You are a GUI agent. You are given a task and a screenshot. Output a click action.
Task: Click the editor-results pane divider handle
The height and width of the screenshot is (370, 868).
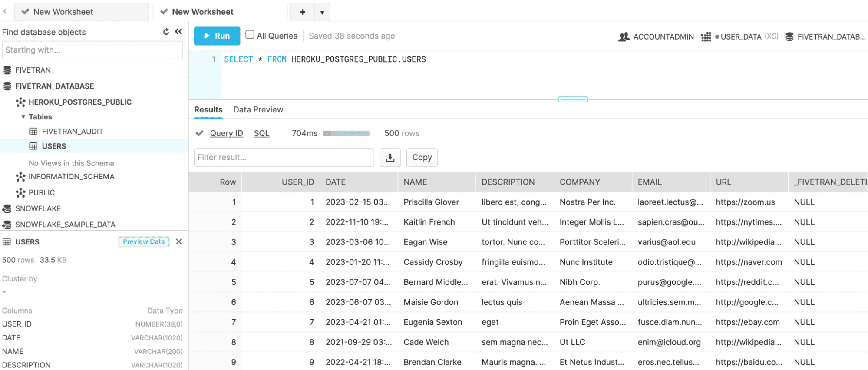573,99
